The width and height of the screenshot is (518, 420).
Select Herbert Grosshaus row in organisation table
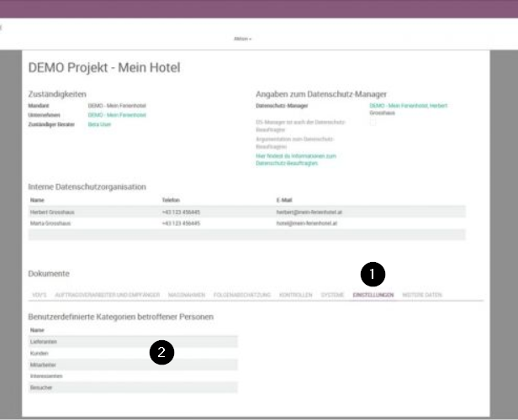click(x=246, y=213)
